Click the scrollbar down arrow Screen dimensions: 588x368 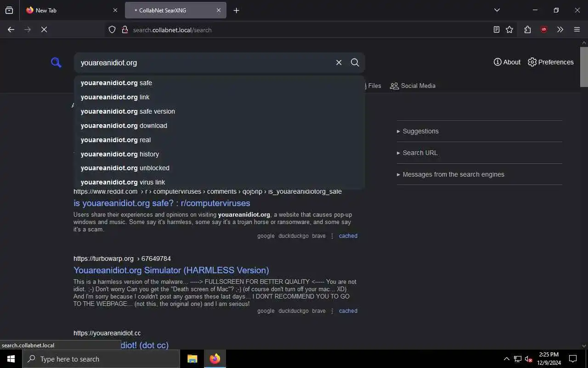coord(584,346)
